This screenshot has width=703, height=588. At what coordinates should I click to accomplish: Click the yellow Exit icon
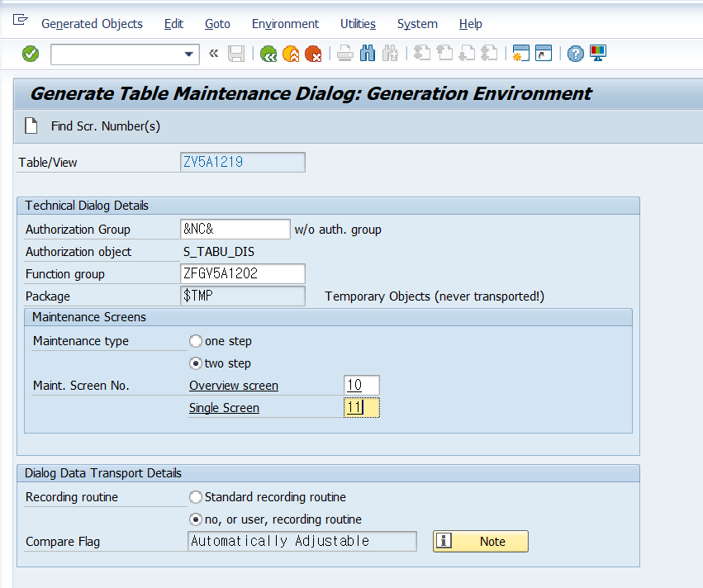(x=291, y=54)
